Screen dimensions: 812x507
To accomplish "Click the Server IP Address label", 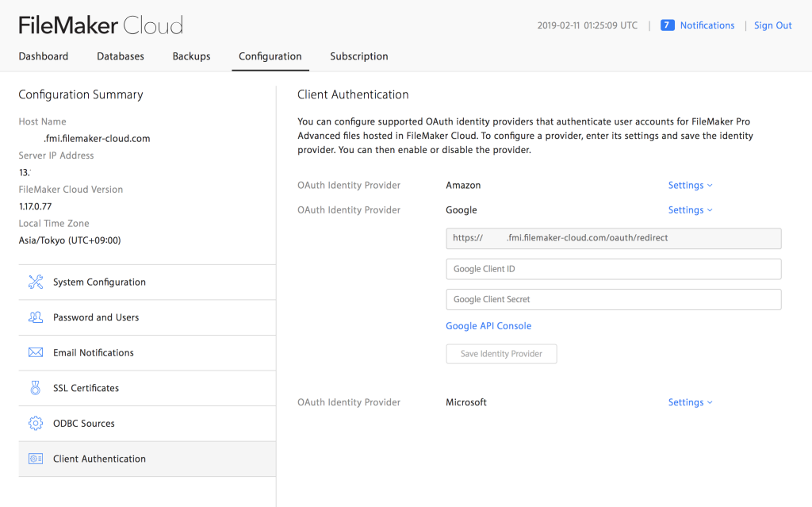I will click(56, 156).
